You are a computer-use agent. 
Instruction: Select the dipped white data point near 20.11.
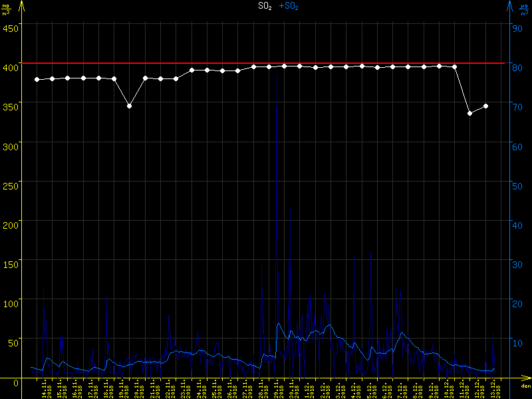tap(129, 106)
